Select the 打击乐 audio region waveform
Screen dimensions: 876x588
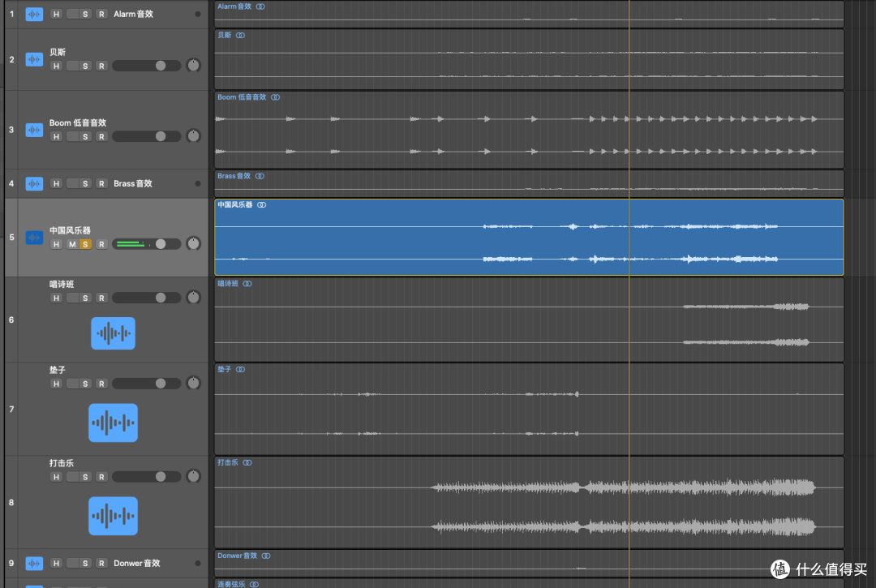(x=529, y=502)
